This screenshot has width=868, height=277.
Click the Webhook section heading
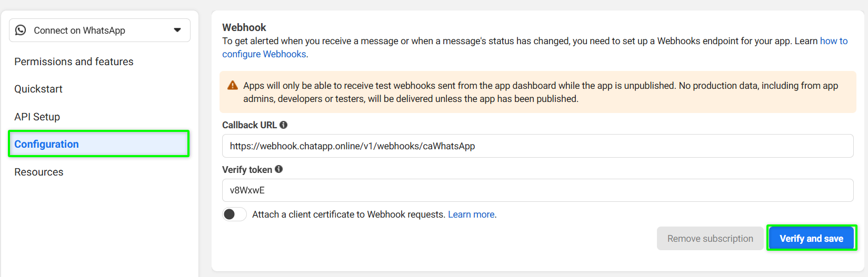[244, 27]
